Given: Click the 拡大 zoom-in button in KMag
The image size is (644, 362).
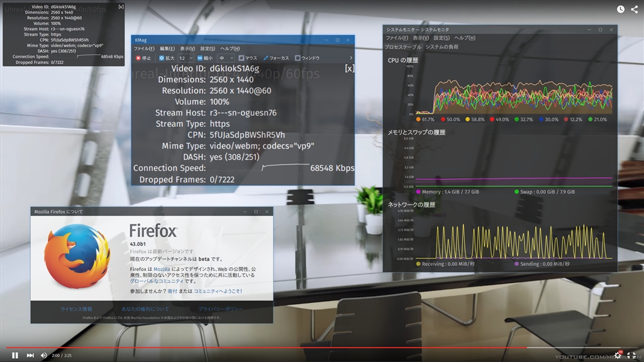Looking at the screenshot, I should 167,58.
